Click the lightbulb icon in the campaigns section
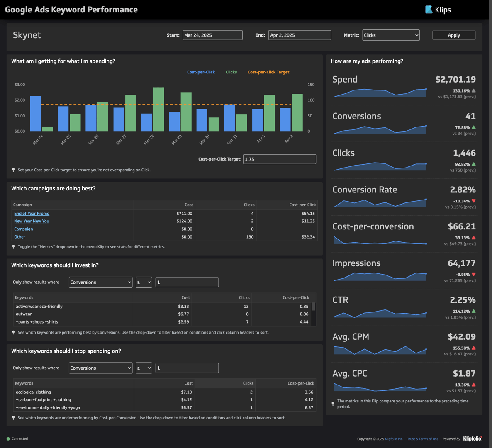Screen dimensions: 492x448 pyautogui.click(x=13, y=246)
